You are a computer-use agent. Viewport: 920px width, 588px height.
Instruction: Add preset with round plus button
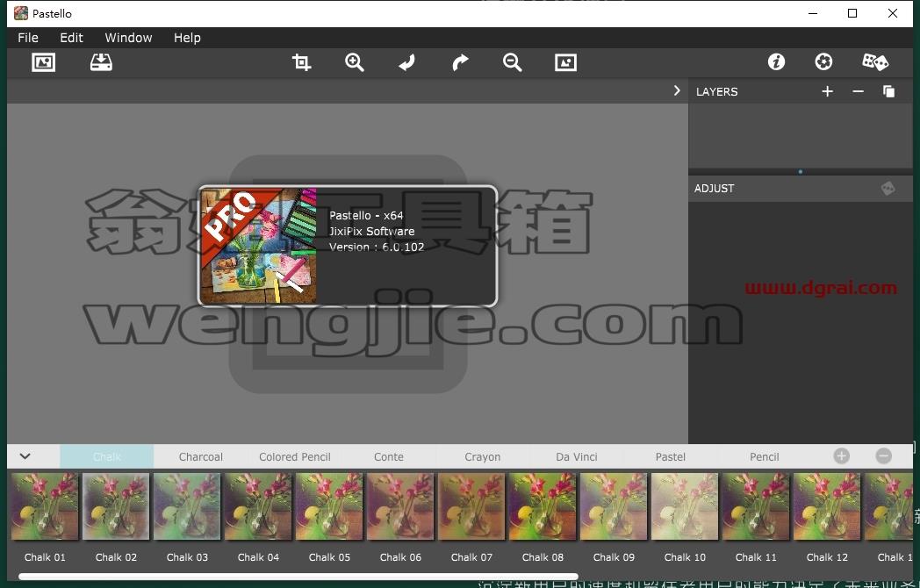tap(841, 456)
